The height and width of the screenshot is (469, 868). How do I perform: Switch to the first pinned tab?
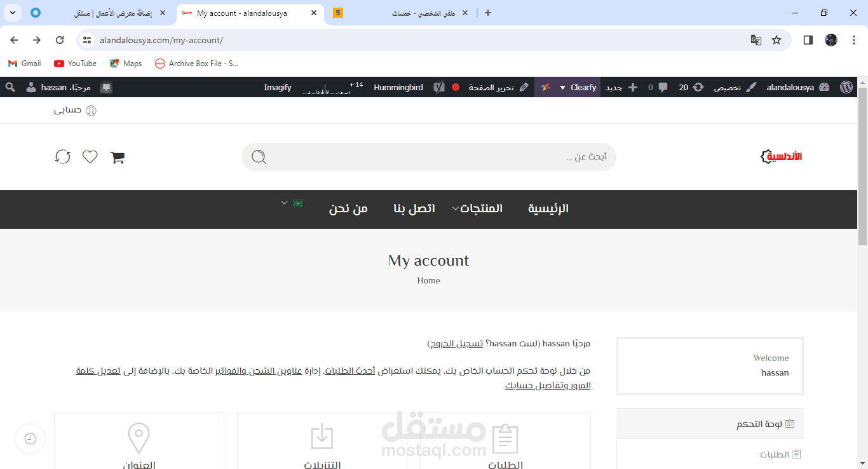(36, 13)
